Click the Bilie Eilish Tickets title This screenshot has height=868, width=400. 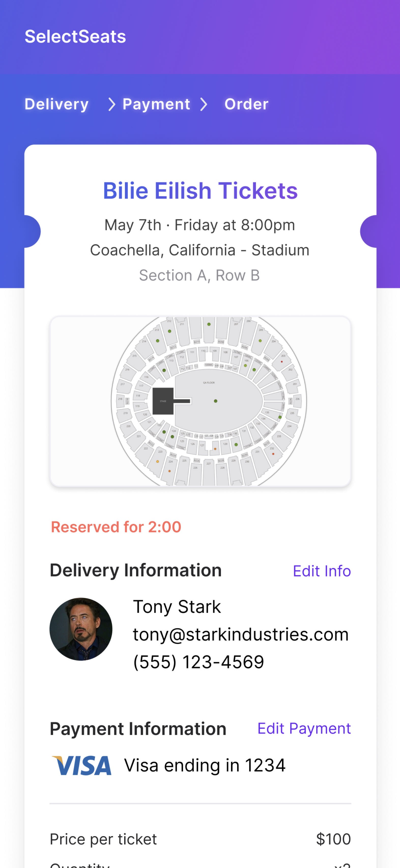click(200, 191)
